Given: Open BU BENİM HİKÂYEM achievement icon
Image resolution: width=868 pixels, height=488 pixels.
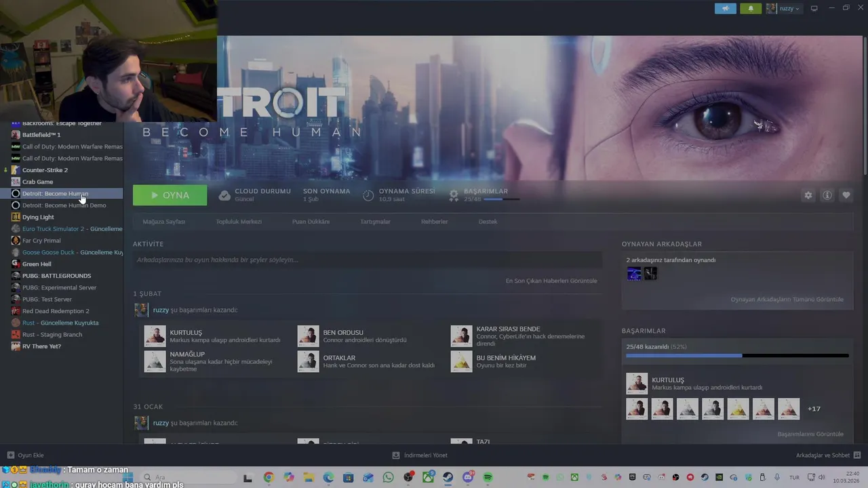Looking at the screenshot, I should click(461, 361).
